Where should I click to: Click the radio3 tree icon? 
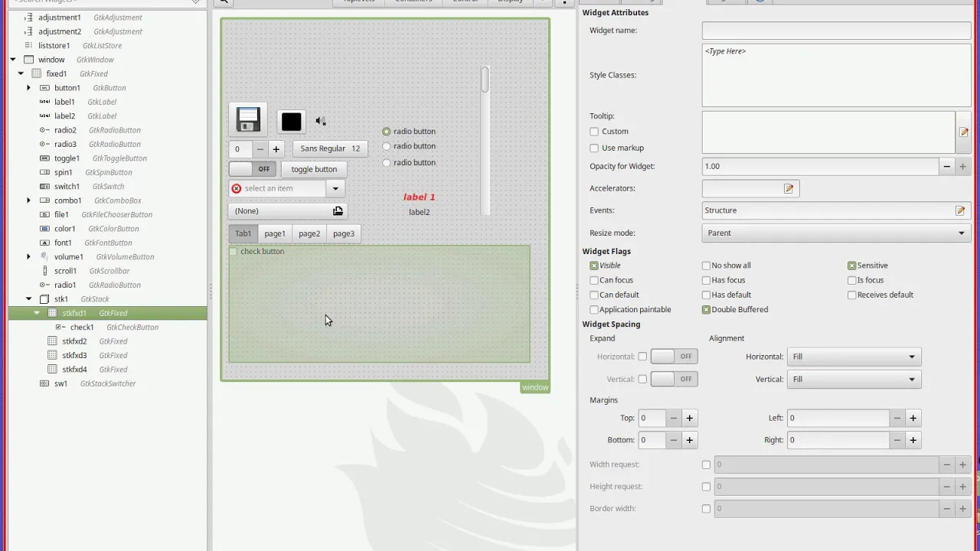coord(44,144)
